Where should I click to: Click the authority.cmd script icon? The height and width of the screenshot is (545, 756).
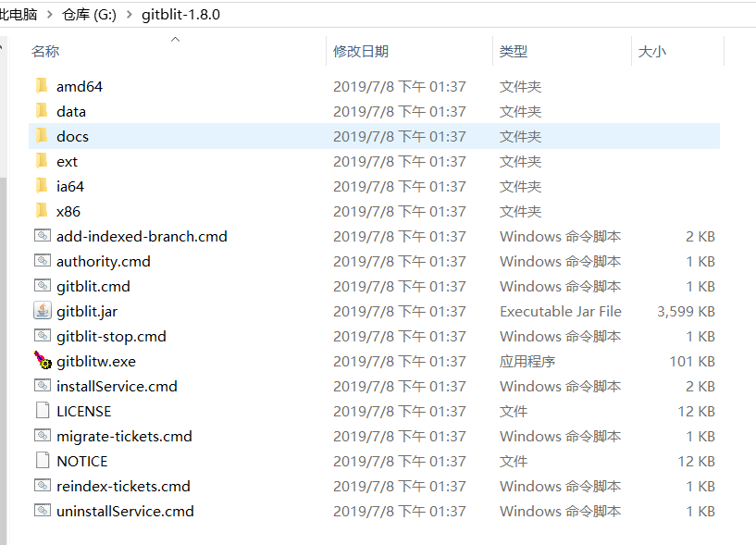(x=43, y=261)
